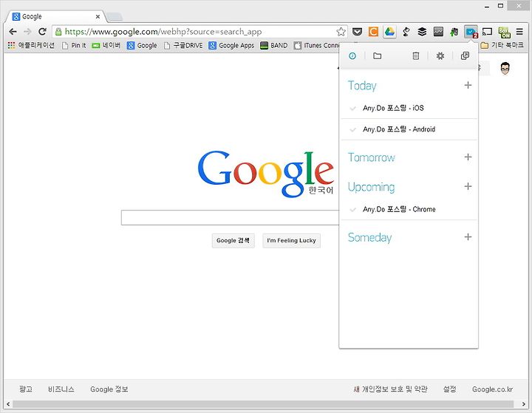Open the Google.co.kr footer link
The width and height of the screenshot is (532, 413).
(x=492, y=389)
